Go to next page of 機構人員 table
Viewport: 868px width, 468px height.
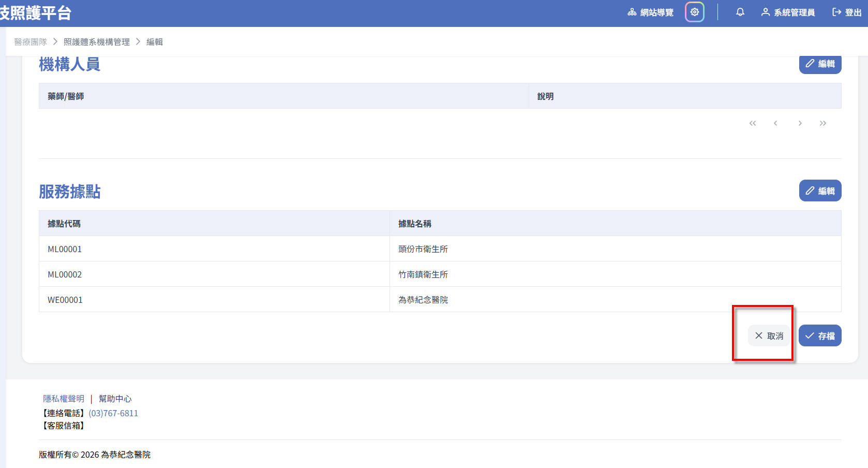pos(800,123)
